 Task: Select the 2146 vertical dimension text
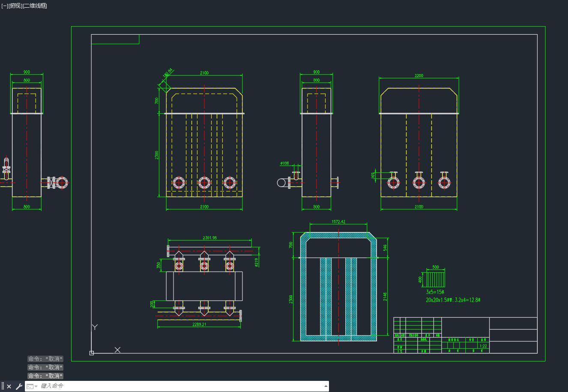(385, 297)
